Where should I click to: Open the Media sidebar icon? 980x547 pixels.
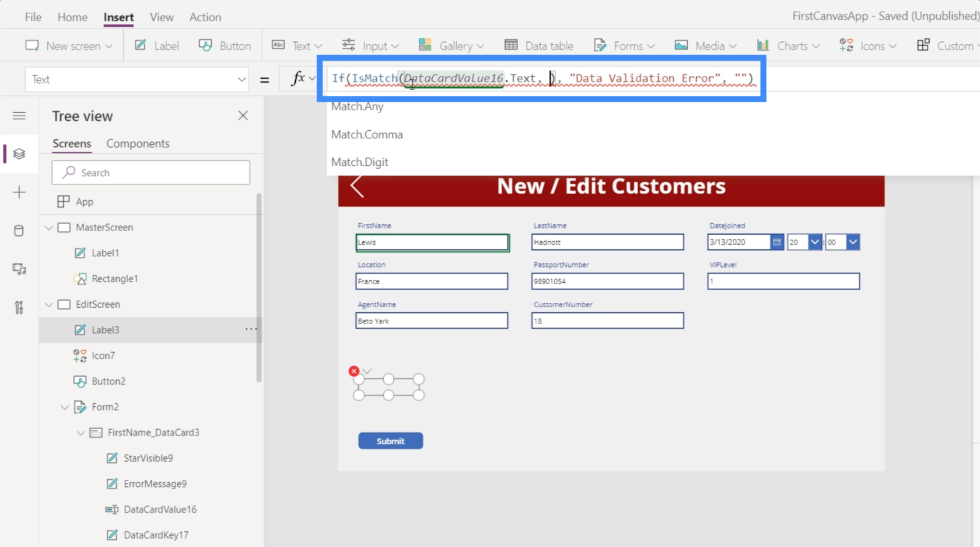tap(19, 269)
